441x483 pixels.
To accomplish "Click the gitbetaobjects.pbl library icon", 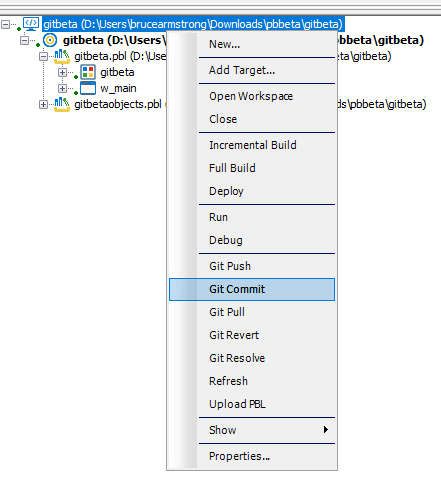I will [62, 104].
